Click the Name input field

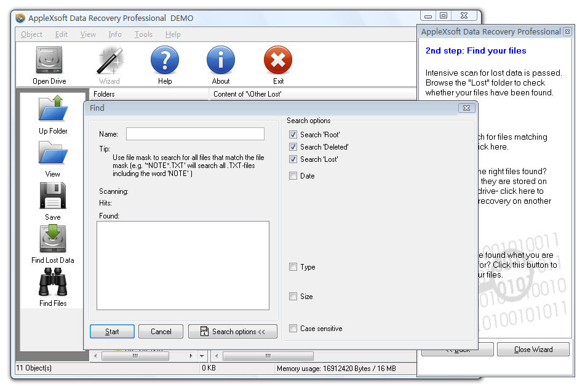click(x=195, y=134)
